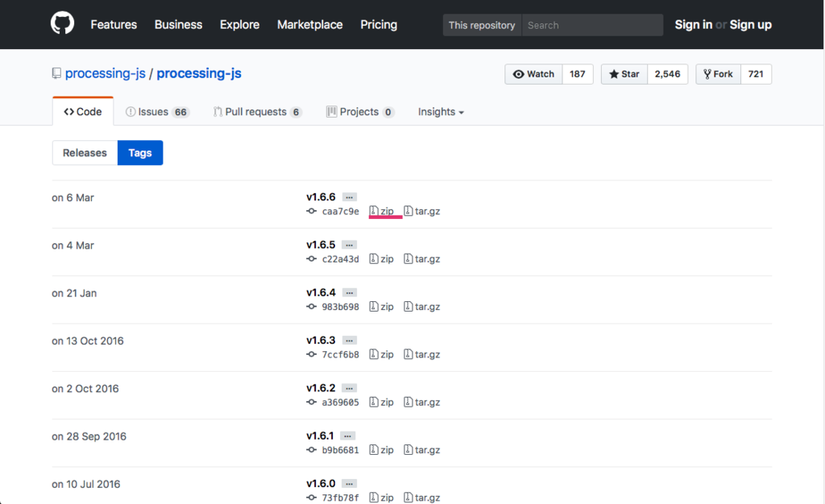Image resolution: width=825 pixels, height=504 pixels.
Task: Click the Star button
Action: (x=624, y=74)
